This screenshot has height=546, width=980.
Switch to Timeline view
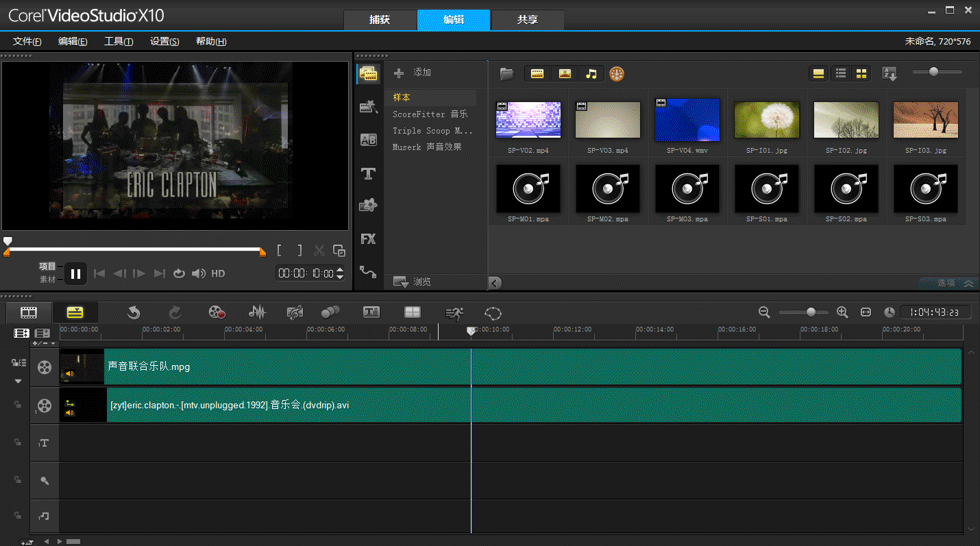(x=75, y=312)
